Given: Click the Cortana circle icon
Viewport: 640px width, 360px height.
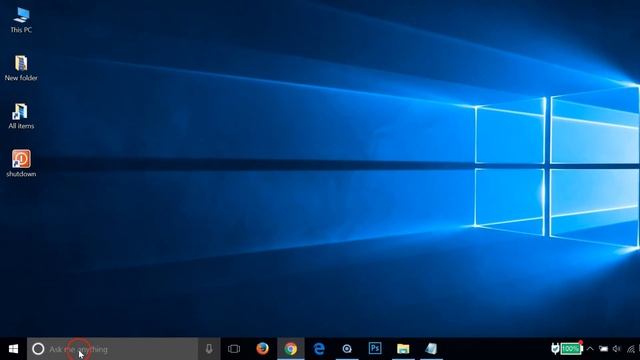Looking at the screenshot, I should point(38,349).
